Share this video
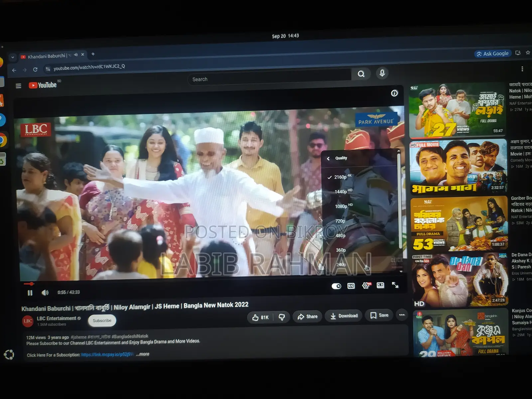The height and width of the screenshot is (399, 532). coord(308,317)
